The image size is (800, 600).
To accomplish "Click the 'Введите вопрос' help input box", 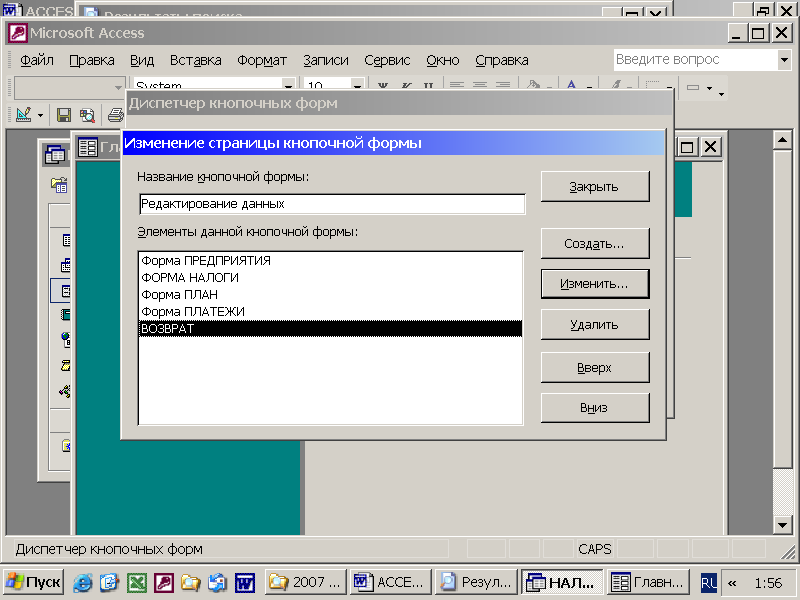I will [695, 60].
